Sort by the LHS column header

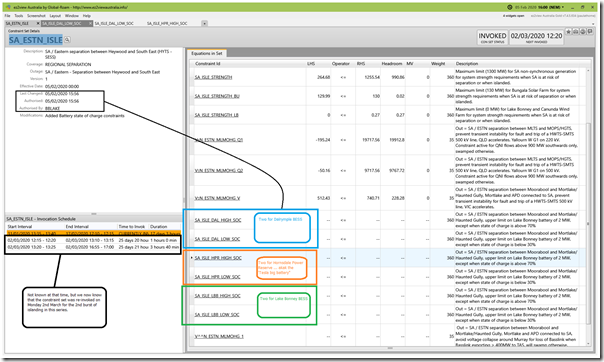311,64
